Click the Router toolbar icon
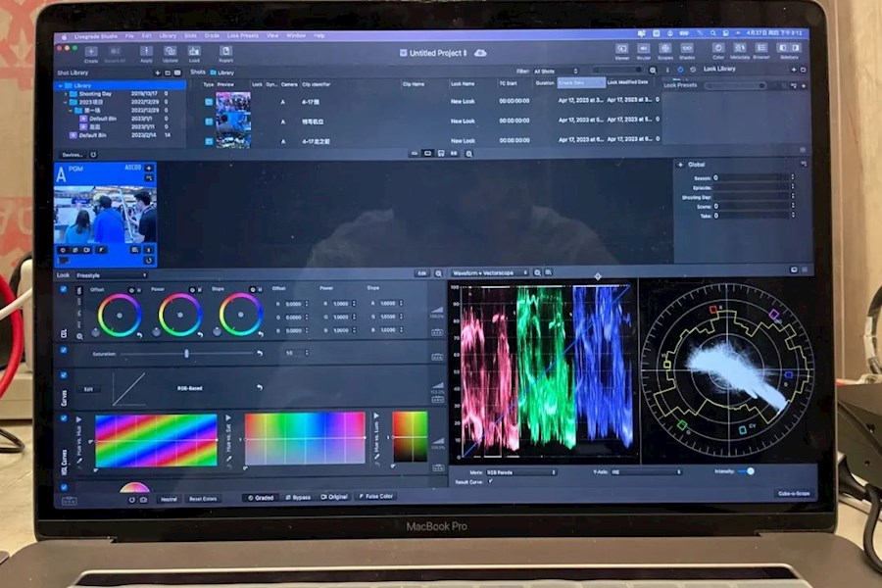Image resolution: width=882 pixels, height=588 pixels. [x=644, y=48]
